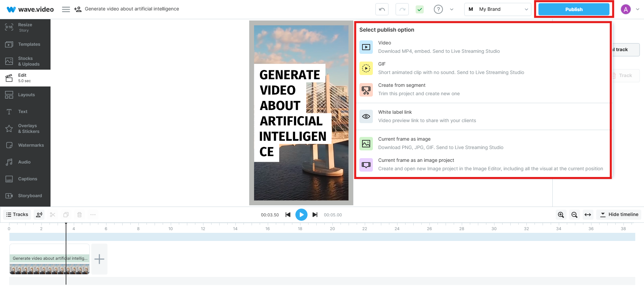This screenshot has height=286, width=644.
Task: Click the scissors split icon
Action: 53,215
